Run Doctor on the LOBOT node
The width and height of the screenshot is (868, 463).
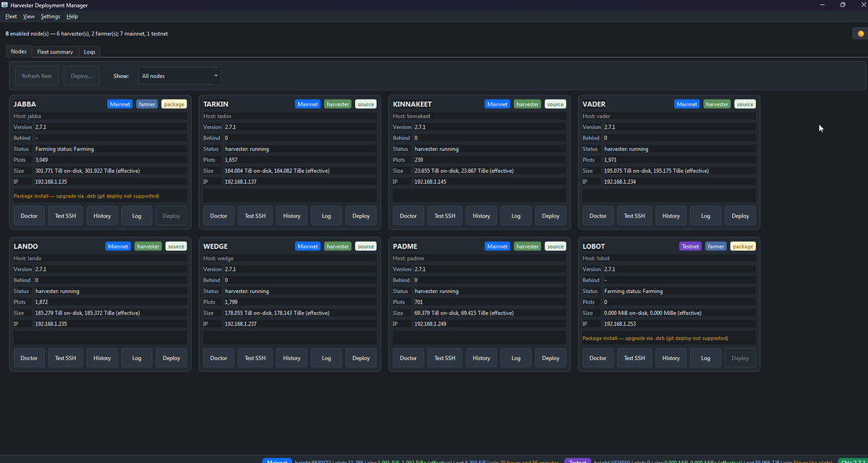click(x=597, y=358)
